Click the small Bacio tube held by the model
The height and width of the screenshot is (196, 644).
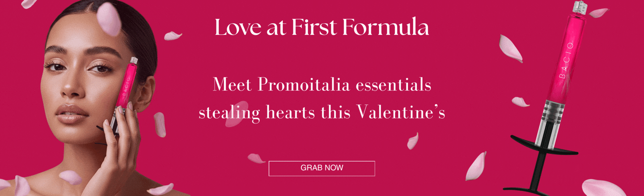click(x=127, y=88)
